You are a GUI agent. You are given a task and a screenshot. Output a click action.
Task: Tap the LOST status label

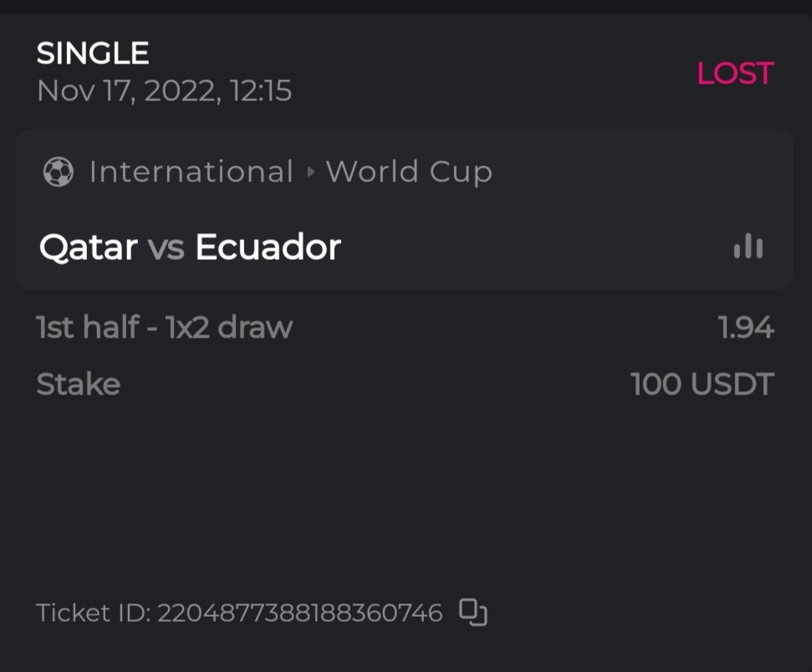[x=735, y=74]
